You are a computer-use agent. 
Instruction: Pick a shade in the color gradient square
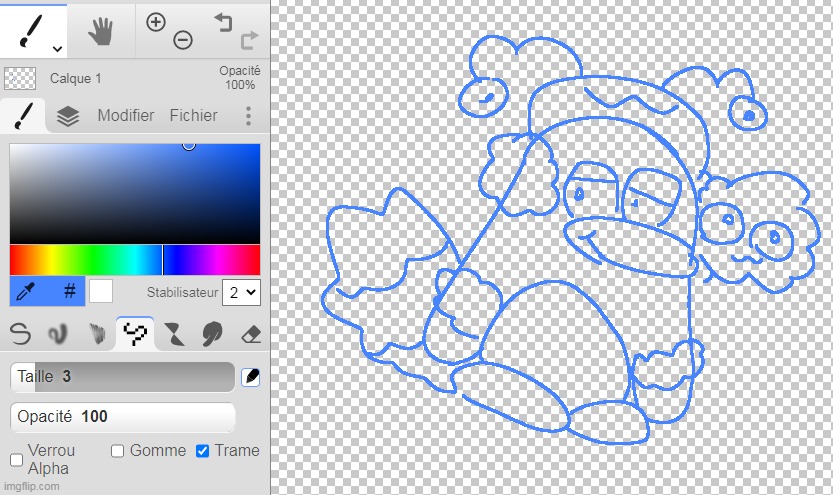click(x=135, y=194)
